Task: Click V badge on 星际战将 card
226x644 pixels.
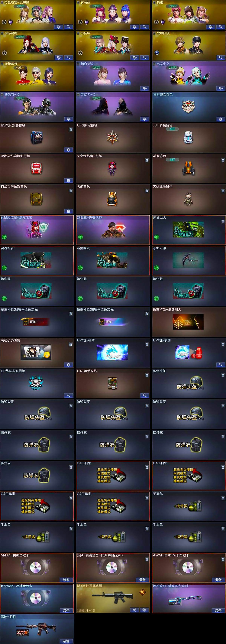Action: [x=4, y=53]
